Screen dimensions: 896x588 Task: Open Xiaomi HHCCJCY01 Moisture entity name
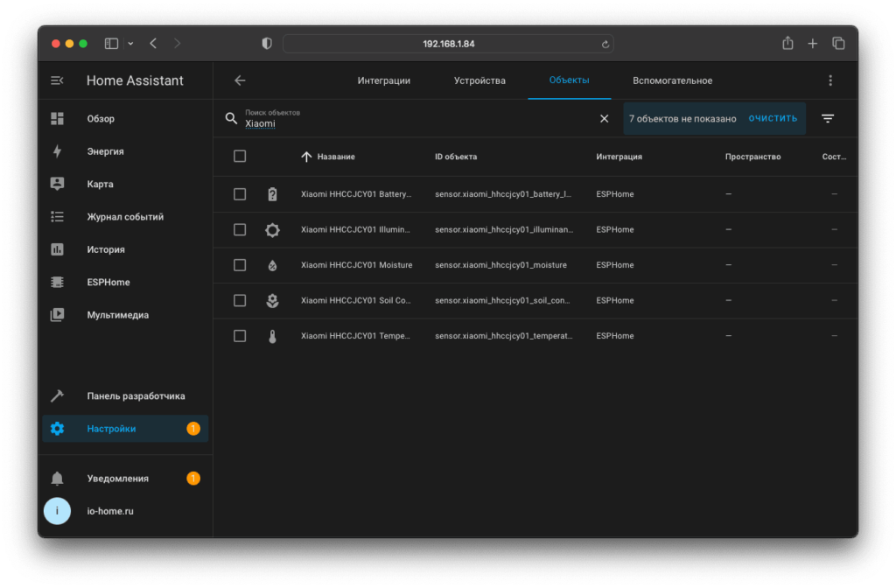(357, 265)
